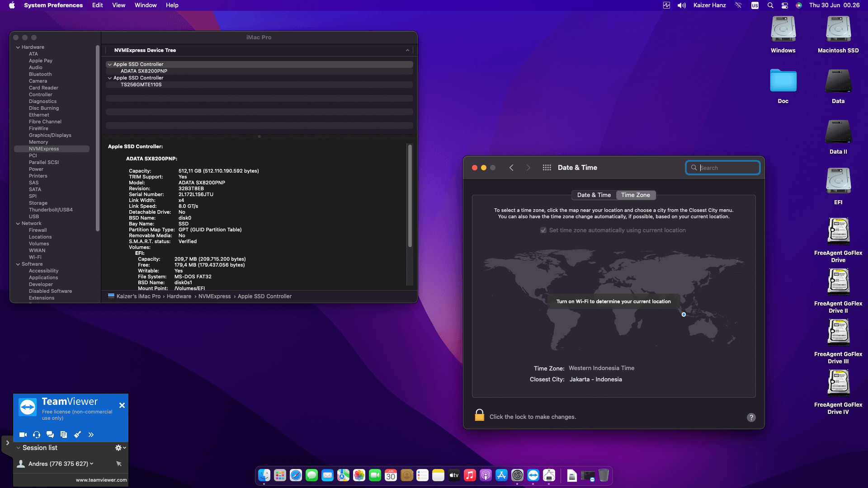
Task: Open the Apple menu
Action: coord(12,5)
